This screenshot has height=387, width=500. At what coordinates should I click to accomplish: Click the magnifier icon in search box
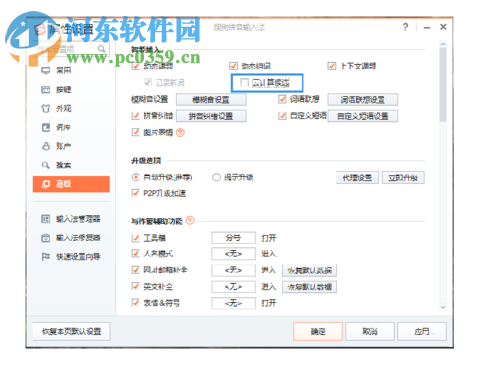[x=101, y=49]
